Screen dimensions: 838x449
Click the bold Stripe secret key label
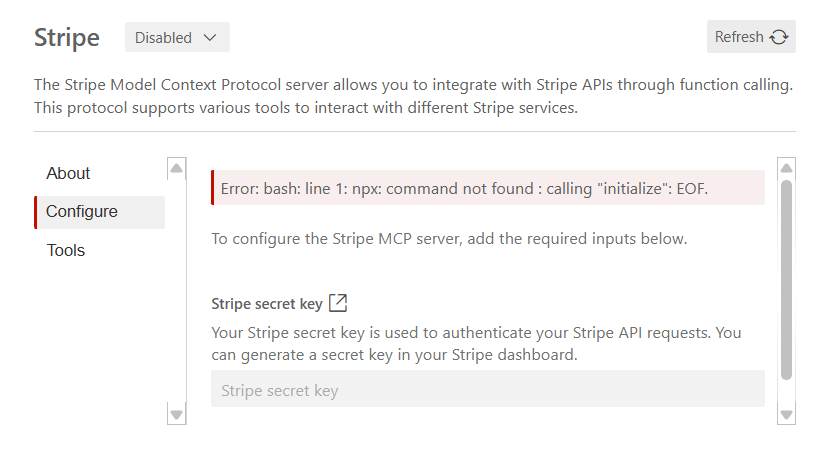pos(266,304)
